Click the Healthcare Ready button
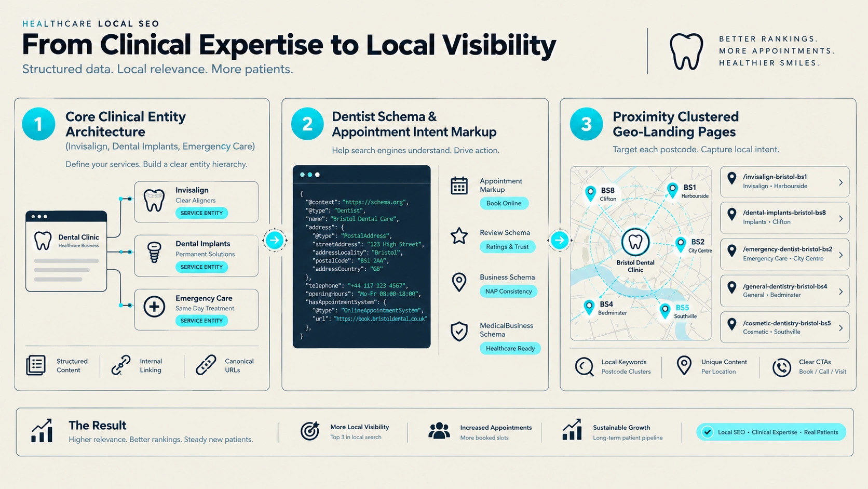This screenshot has height=489, width=868. pos(510,348)
